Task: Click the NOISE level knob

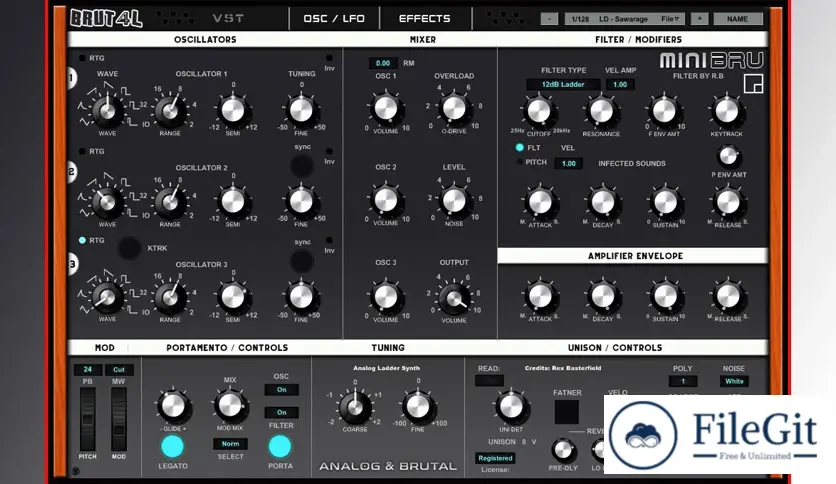Action: pos(454,200)
